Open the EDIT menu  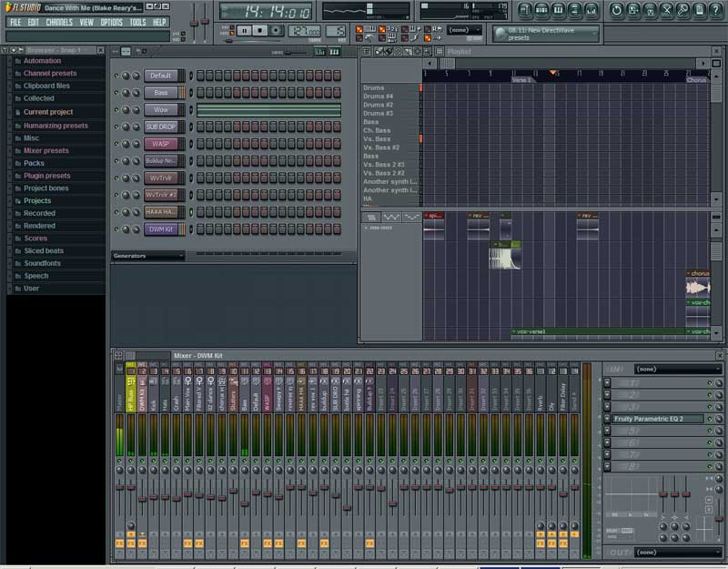33,22
